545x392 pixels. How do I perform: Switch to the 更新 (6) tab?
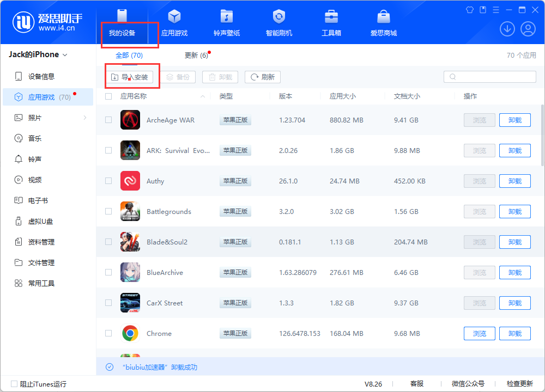click(196, 55)
